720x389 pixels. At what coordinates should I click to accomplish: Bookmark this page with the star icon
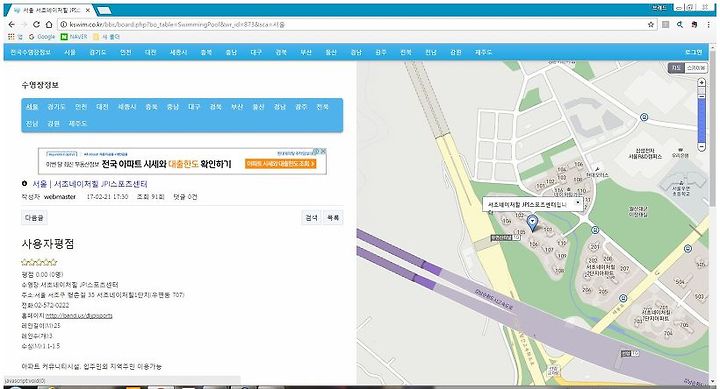651,24
